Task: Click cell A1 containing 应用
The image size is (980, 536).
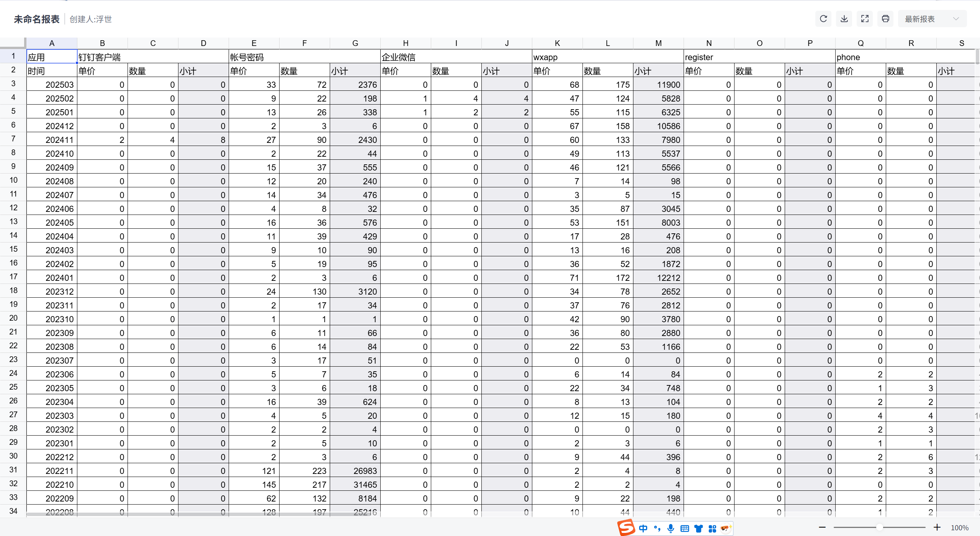Action: 52,57
